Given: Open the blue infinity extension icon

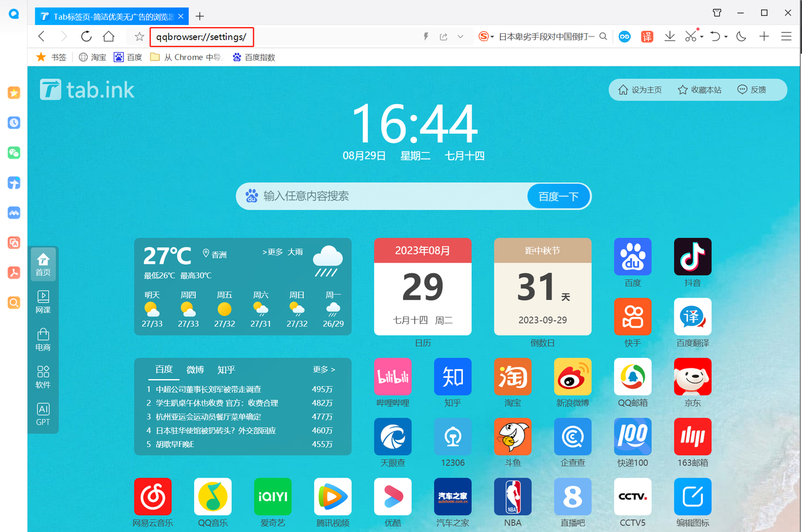Looking at the screenshot, I should point(625,36).
